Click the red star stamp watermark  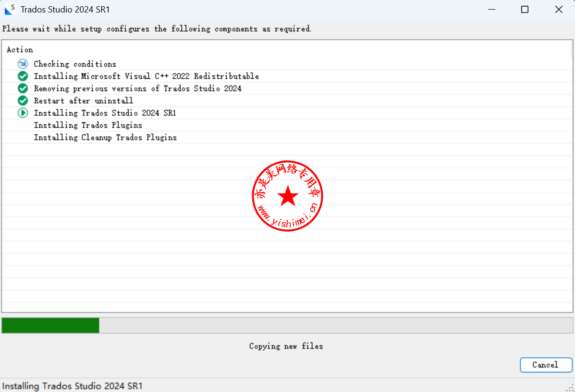pyautogui.click(x=287, y=196)
